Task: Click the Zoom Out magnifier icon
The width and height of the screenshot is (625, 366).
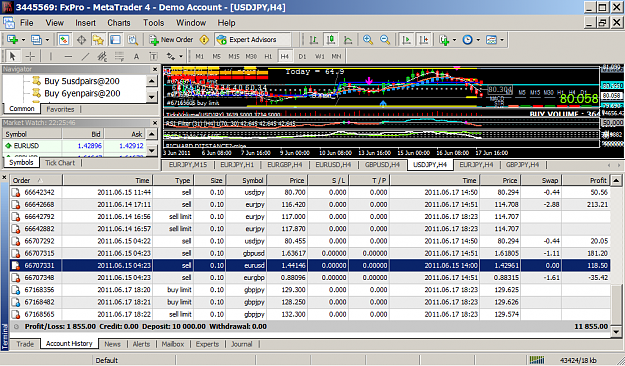Action: pos(385,39)
